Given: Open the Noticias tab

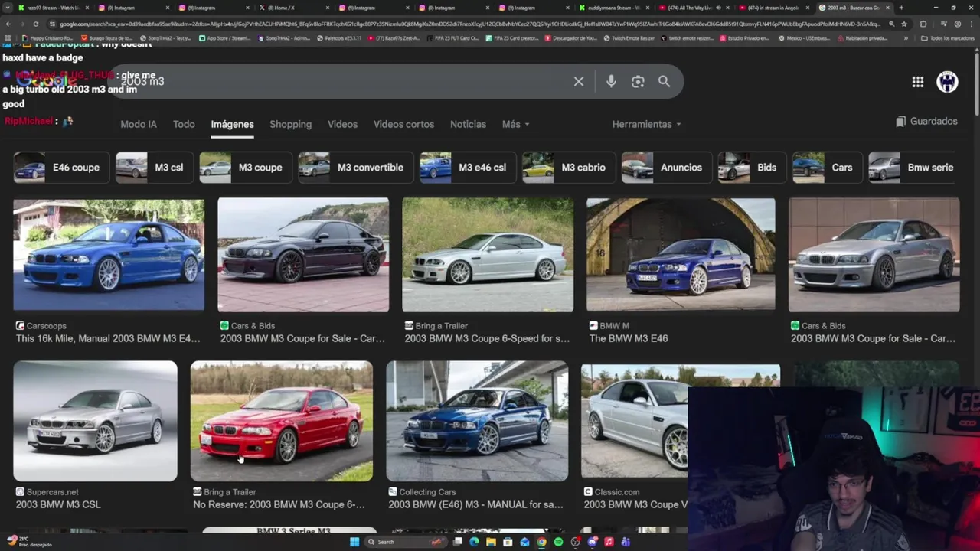Looking at the screenshot, I should [x=468, y=124].
